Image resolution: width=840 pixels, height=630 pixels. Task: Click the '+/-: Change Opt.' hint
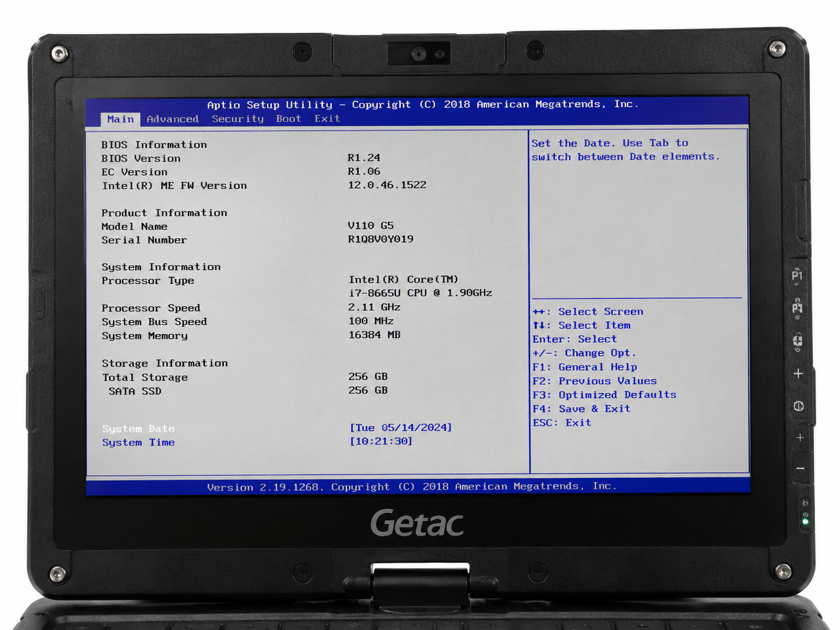pyautogui.click(x=584, y=353)
